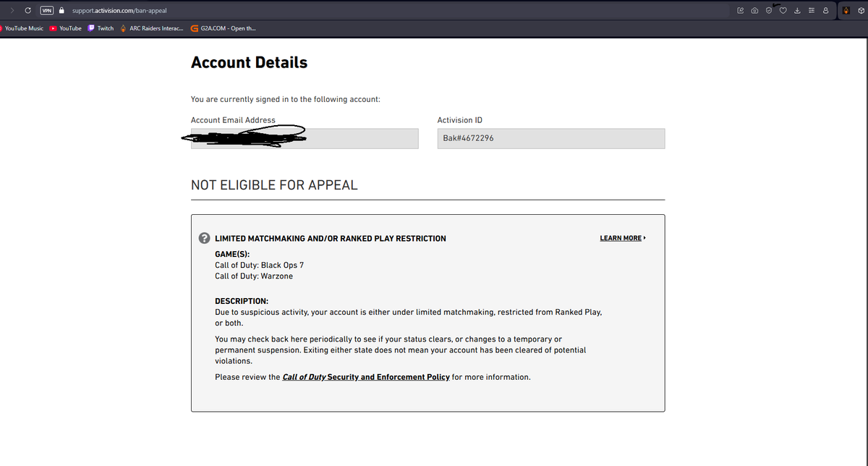868x466 pixels.
Task: Click the 'Due to suspicious activity' paragraph
Action: (x=409, y=318)
